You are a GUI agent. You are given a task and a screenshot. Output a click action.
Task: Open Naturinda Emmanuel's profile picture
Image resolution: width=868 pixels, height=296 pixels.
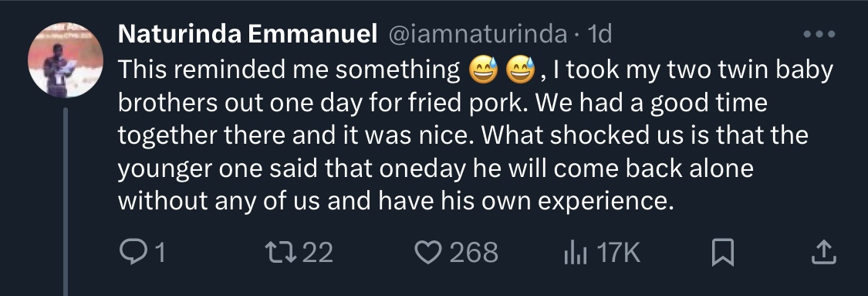[66, 60]
